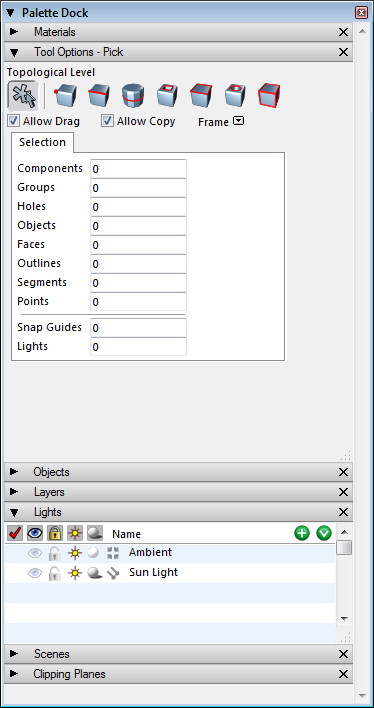374x708 pixels.
Task: Toggle visibility eye of Ambient light
Action: pyautogui.click(x=35, y=552)
